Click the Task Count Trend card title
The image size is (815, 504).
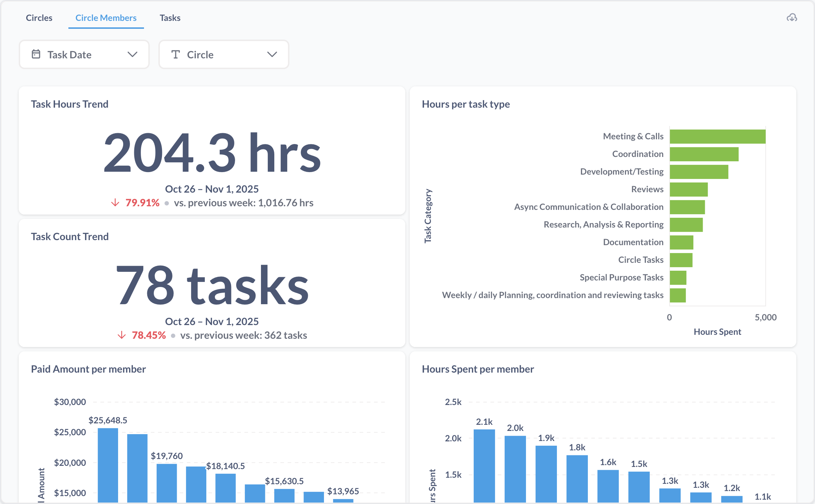(70, 237)
